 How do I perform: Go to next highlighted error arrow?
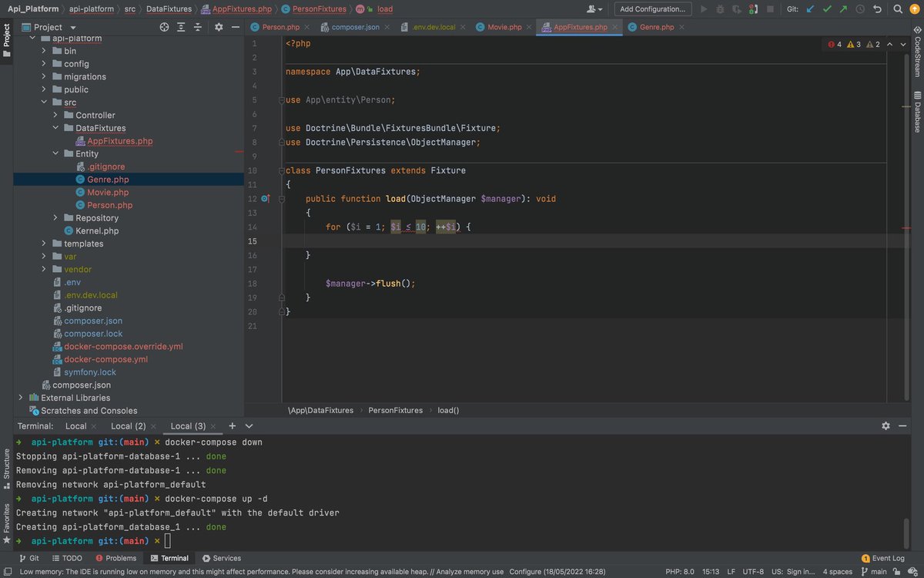pos(904,45)
